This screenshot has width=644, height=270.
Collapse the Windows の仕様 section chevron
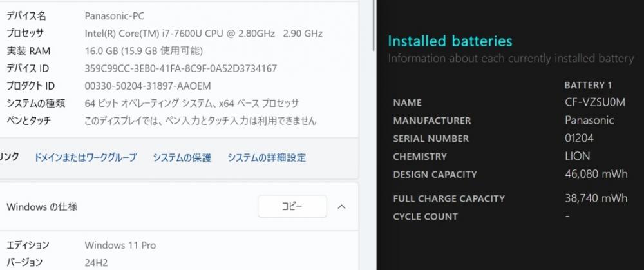341,207
